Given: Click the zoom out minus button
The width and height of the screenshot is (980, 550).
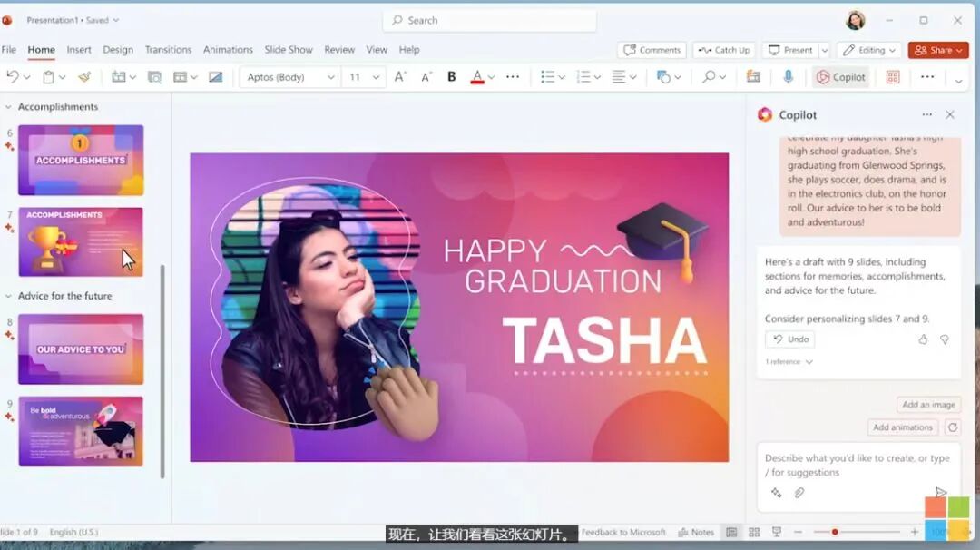Looking at the screenshot, I should 799,532.
